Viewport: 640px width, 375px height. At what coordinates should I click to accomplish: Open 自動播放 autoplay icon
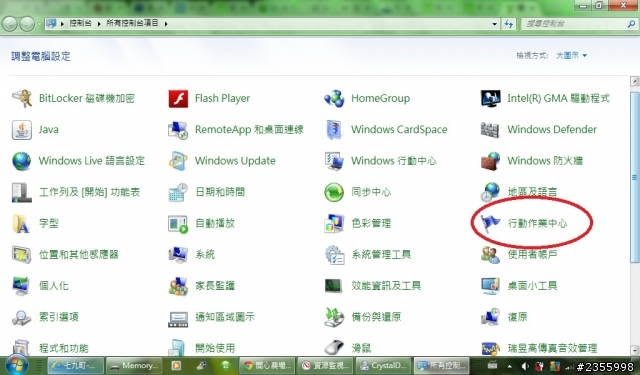coord(178,224)
